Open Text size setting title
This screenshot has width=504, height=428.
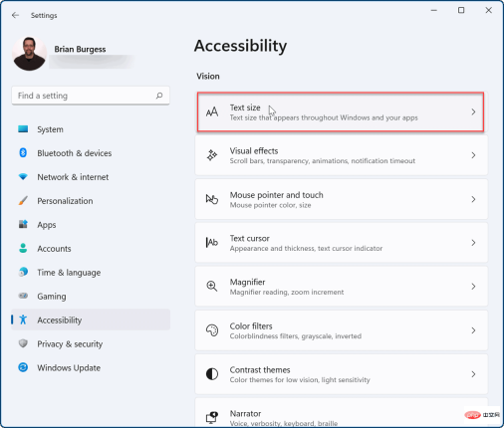[x=245, y=107]
